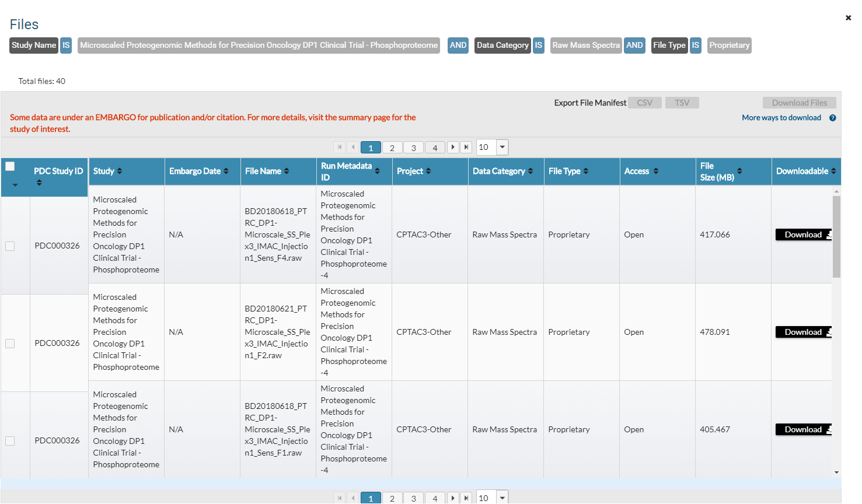Check the first PDC000326 row checkbox

tap(10, 246)
